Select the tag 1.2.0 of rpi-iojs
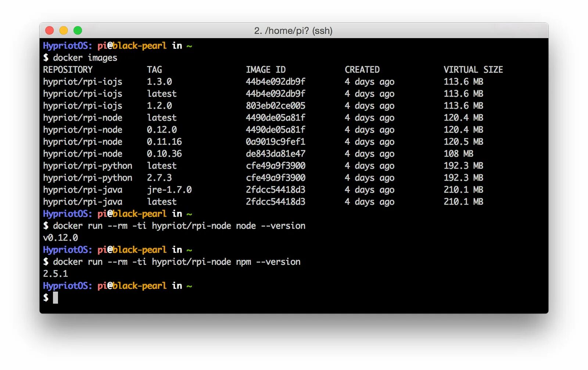The width and height of the screenshot is (588, 370). pos(159,106)
